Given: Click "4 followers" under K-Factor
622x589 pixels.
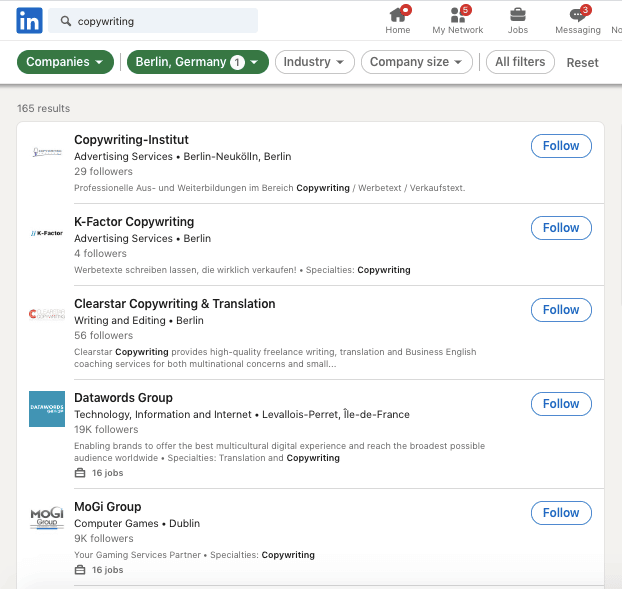Looking at the screenshot, I should point(100,253).
